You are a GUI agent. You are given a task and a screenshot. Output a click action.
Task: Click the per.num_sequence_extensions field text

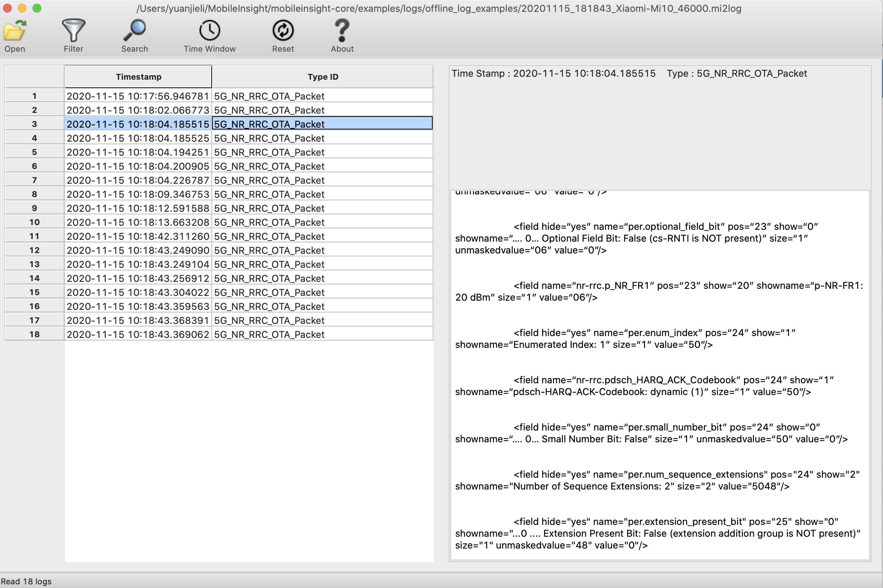657,480
